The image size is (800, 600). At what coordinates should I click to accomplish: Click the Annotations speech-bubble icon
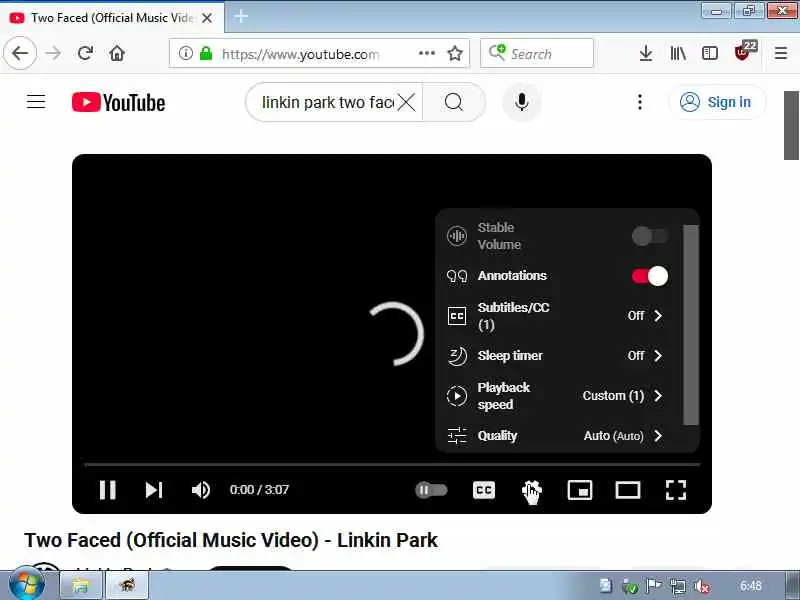click(457, 276)
